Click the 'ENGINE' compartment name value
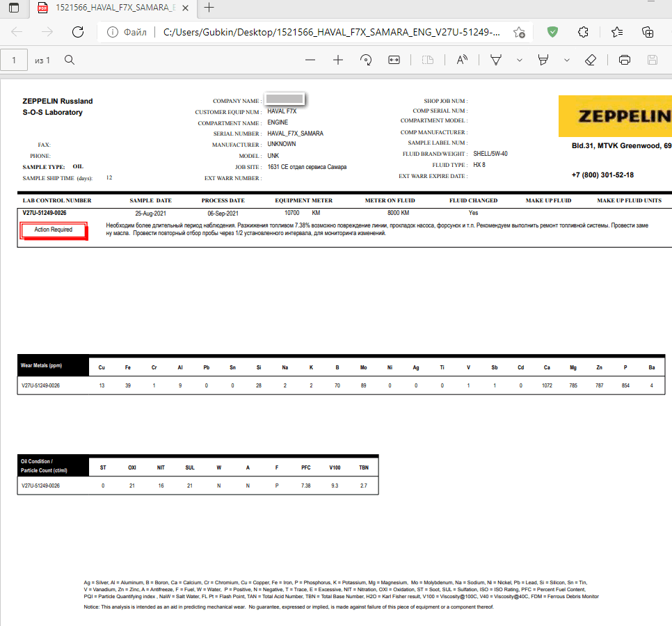Viewport: 672px width, 626px height. coord(278,122)
